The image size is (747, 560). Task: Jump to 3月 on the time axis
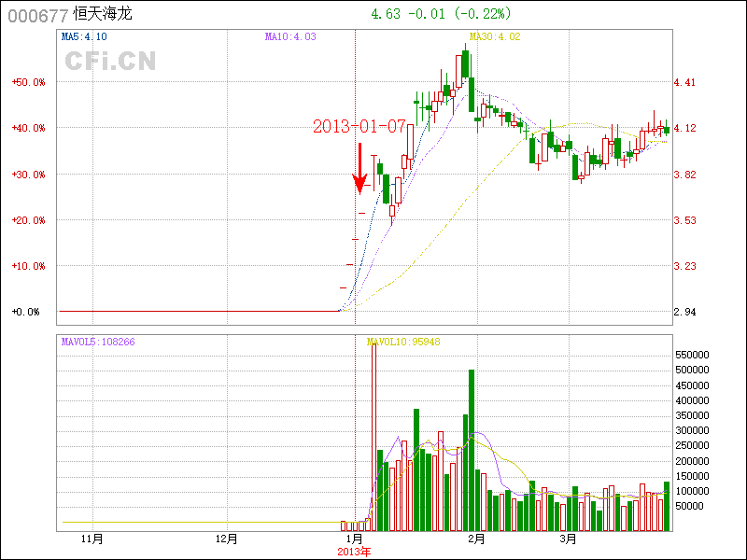568,539
